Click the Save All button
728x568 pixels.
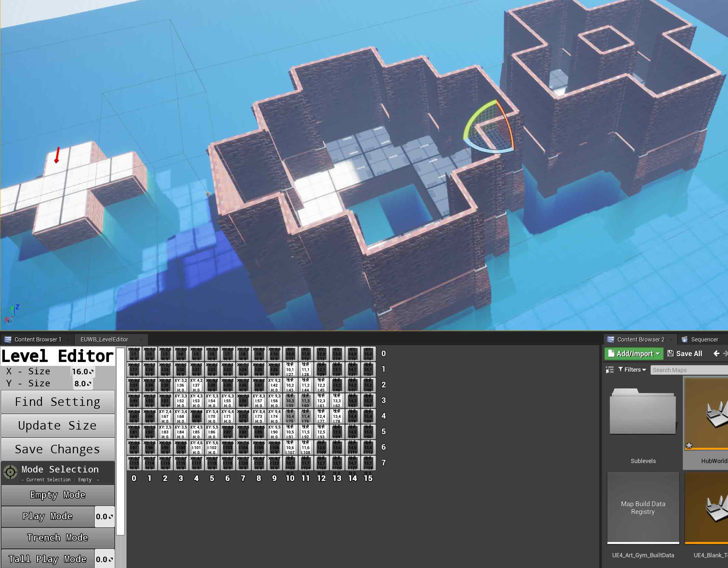tap(685, 354)
